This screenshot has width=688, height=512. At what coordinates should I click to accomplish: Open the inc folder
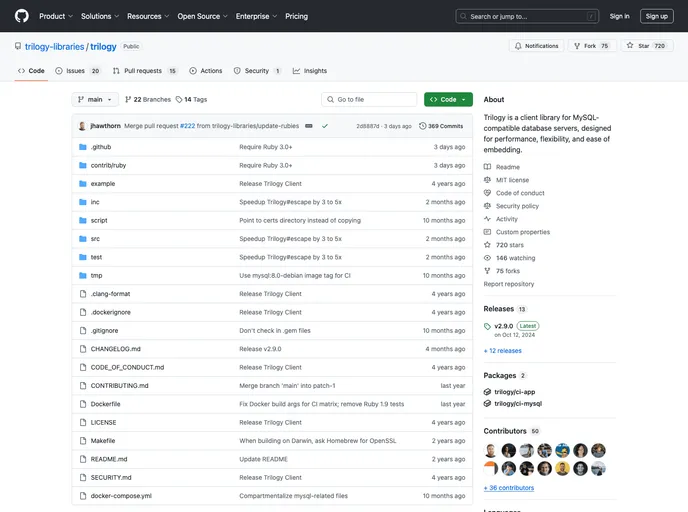95,202
